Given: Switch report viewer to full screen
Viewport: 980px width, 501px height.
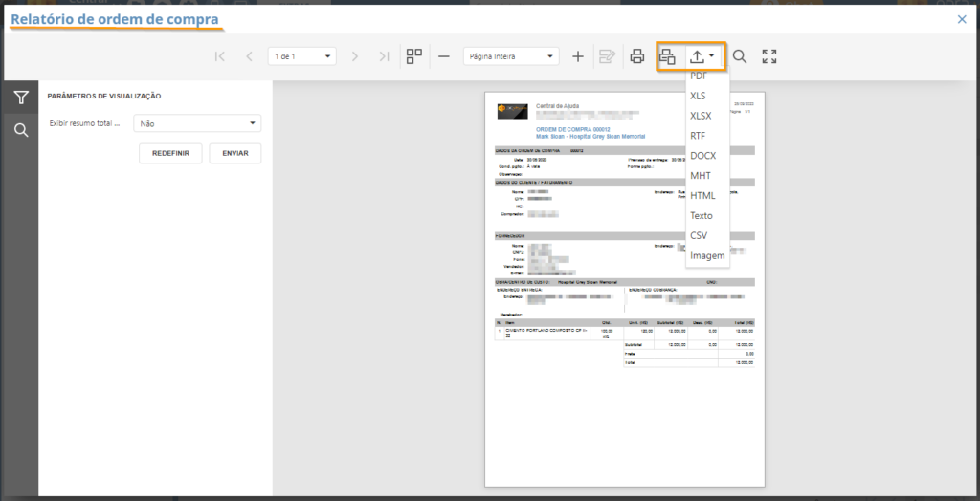Looking at the screenshot, I should [x=769, y=56].
